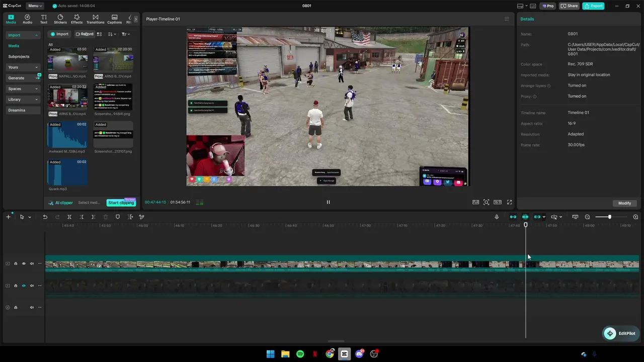Image resolution: width=644 pixels, height=362 pixels.
Task: Expand the Library section
Action: click(36, 100)
